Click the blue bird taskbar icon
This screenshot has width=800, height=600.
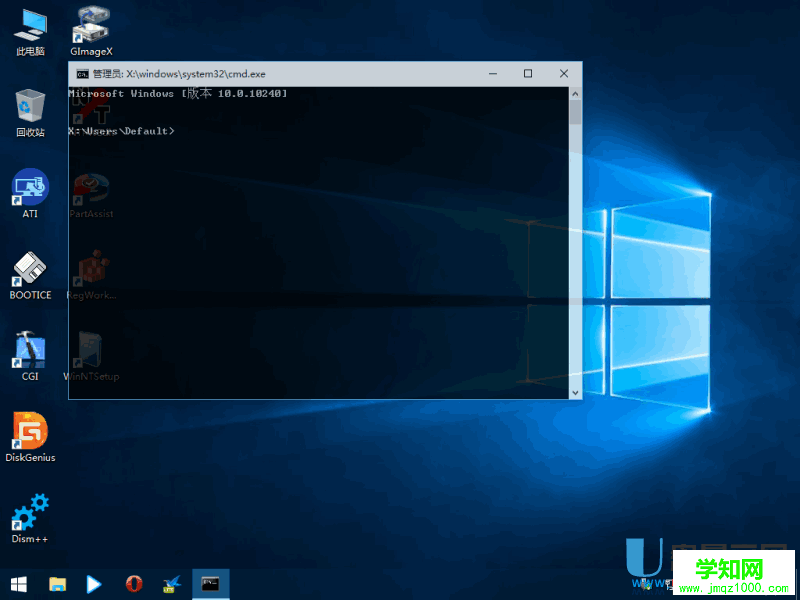pyautogui.click(x=172, y=584)
